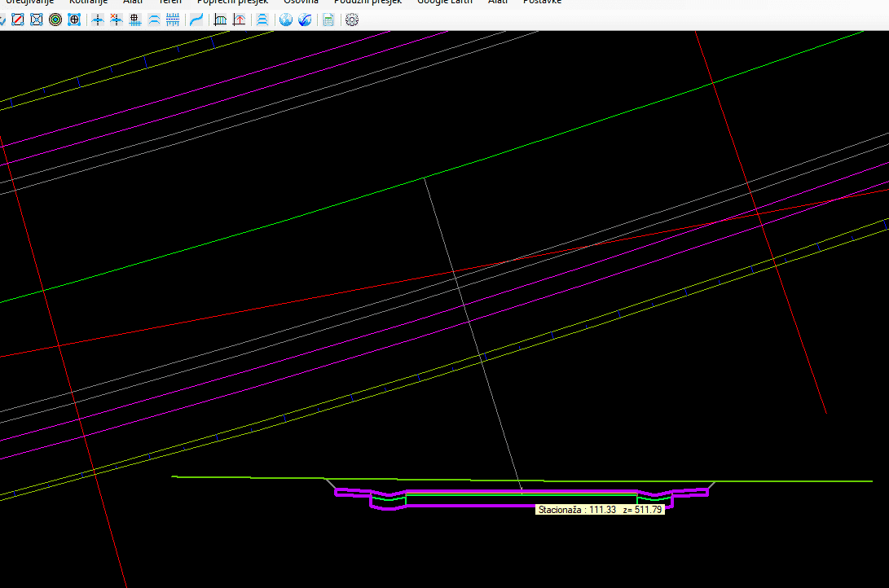
Task: Open the Kotiranje menu
Action: pos(88,2)
